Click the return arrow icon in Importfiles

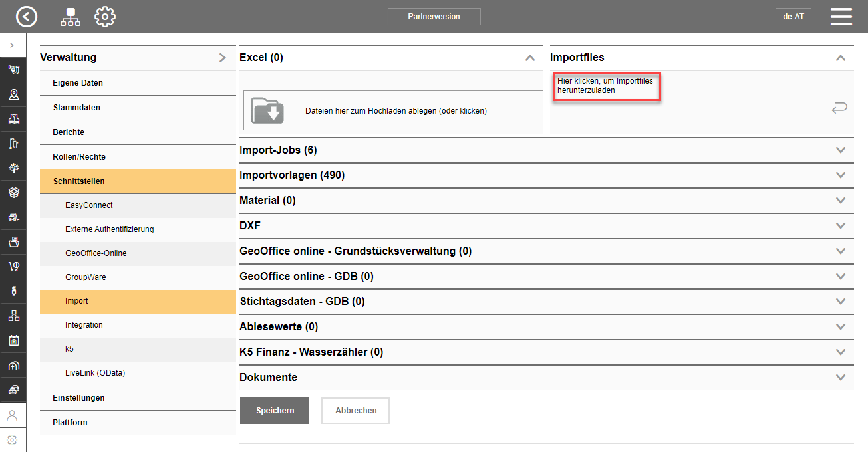coord(839,108)
